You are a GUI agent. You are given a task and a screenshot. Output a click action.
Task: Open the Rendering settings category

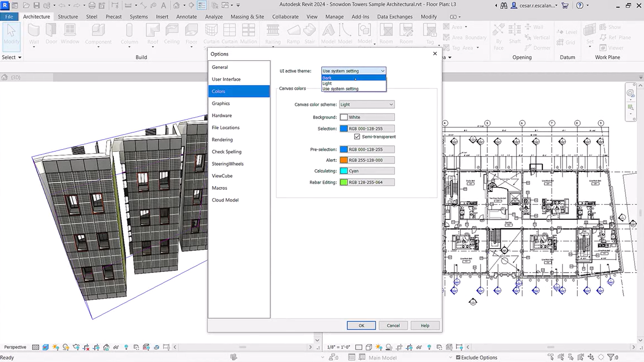(x=222, y=140)
